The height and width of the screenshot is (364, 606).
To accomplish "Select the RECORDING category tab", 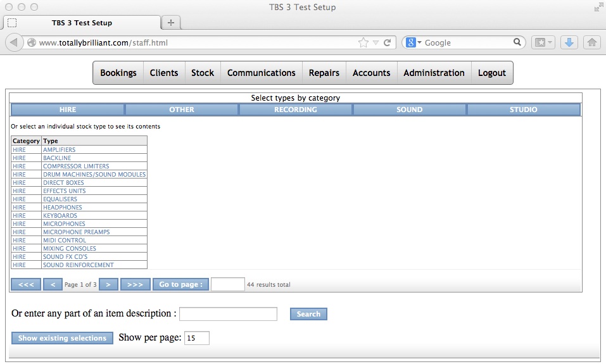I will [296, 110].
